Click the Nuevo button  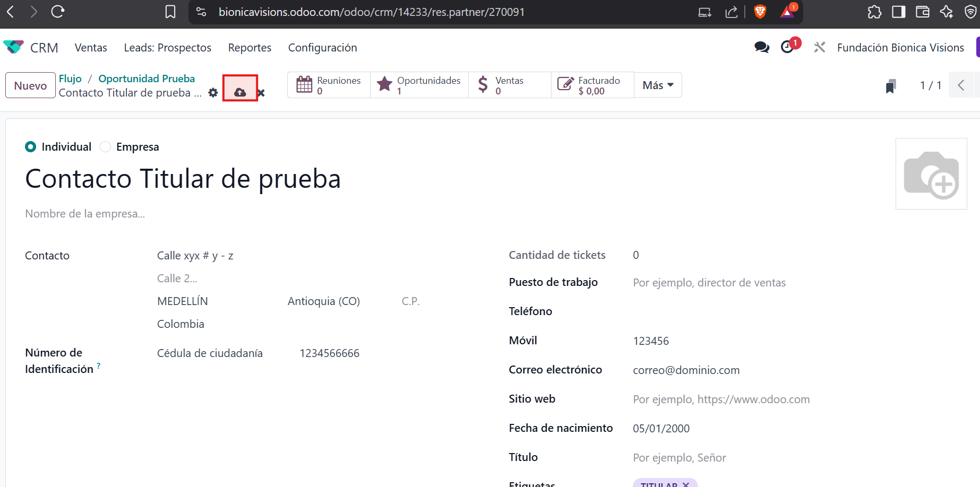point(30,86)
